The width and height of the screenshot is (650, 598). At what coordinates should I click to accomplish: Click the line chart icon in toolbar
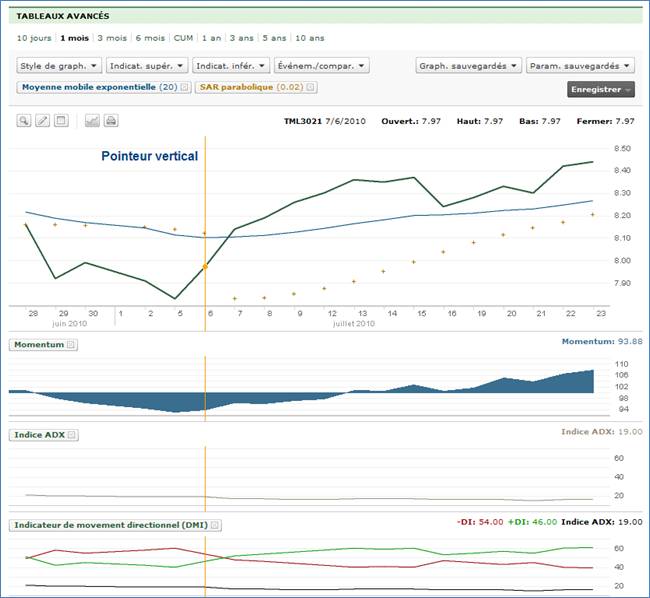click(92, 121)
